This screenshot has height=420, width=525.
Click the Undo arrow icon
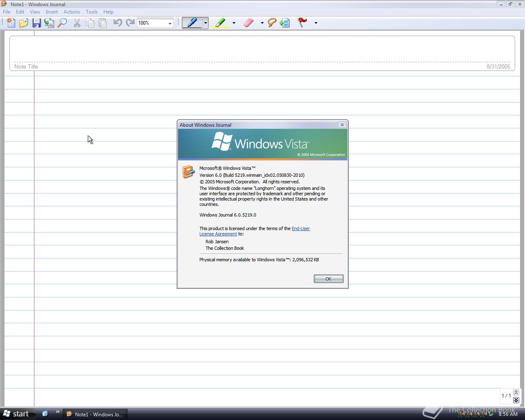tap(117, 23)
